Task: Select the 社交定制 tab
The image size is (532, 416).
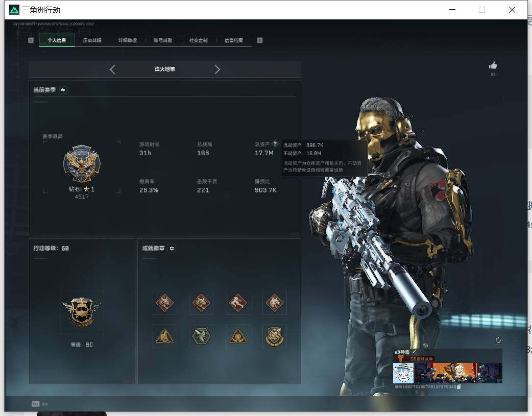Action: point(198,40)
